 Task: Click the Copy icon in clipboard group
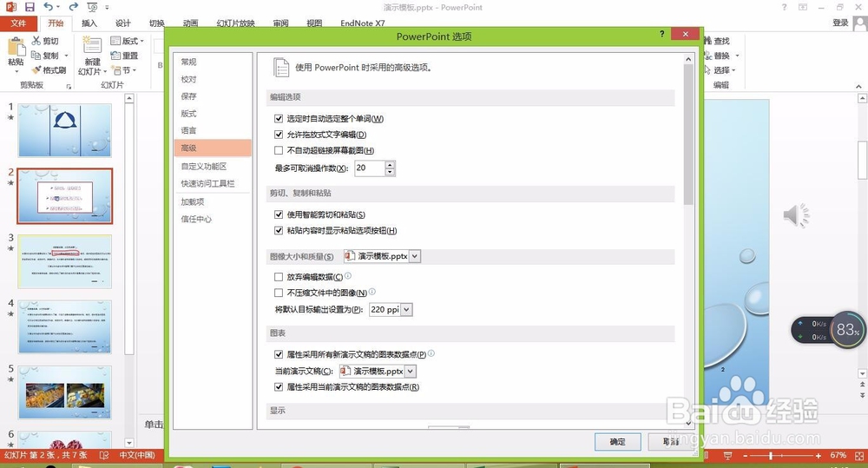(36, 56)
